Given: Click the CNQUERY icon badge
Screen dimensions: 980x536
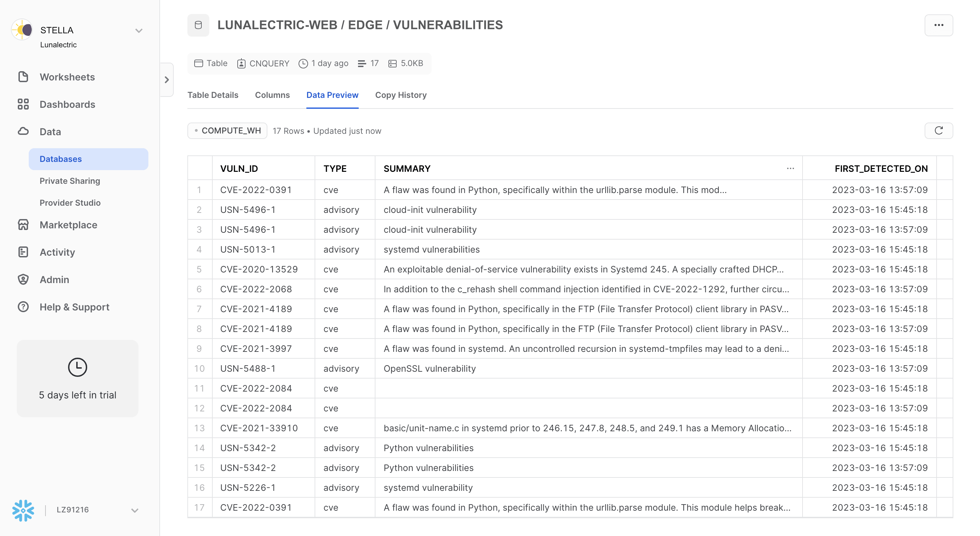Looking at the screenshot, I should [241, 63].
